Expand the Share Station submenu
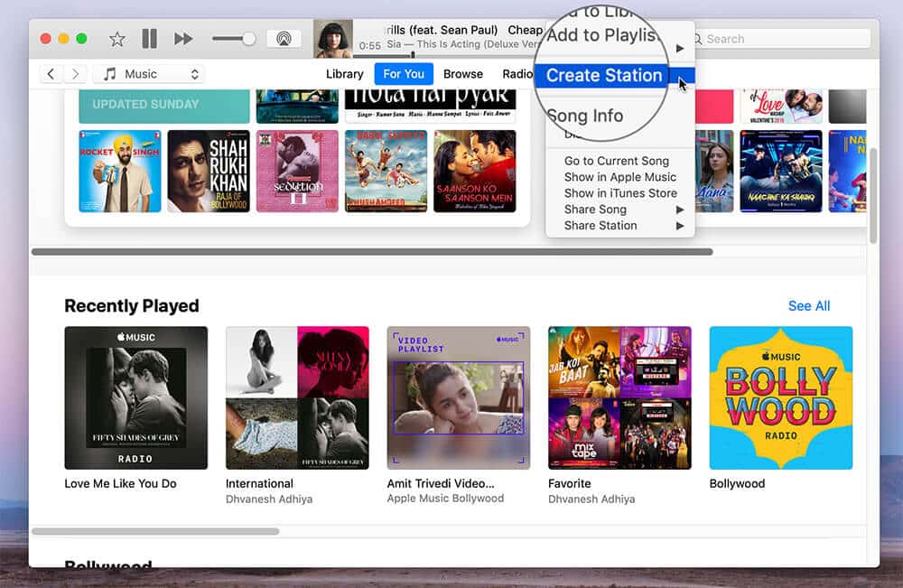This screenshot has width=903, height=588. pyautogui.click(x=620, y=225)
